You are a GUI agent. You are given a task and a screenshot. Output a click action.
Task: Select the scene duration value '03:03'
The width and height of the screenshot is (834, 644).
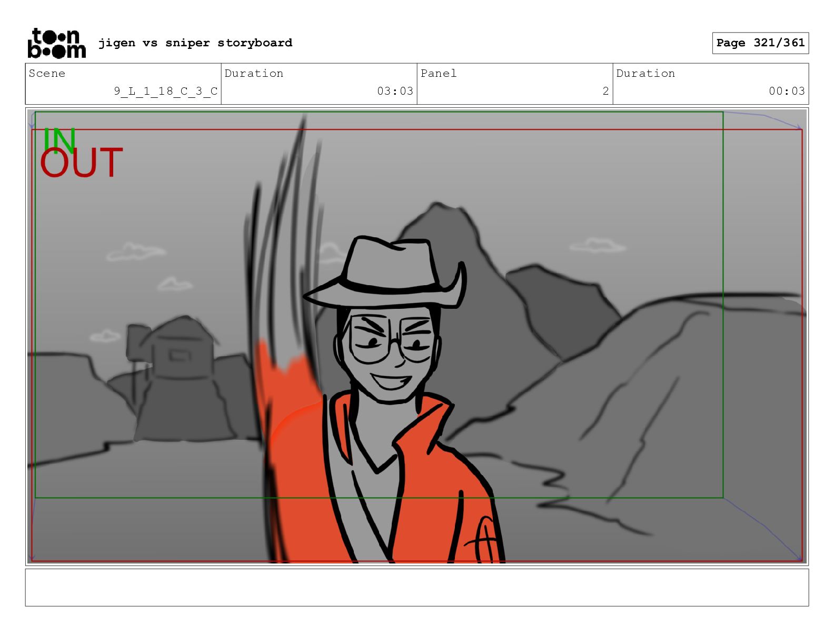pos(395,91)
